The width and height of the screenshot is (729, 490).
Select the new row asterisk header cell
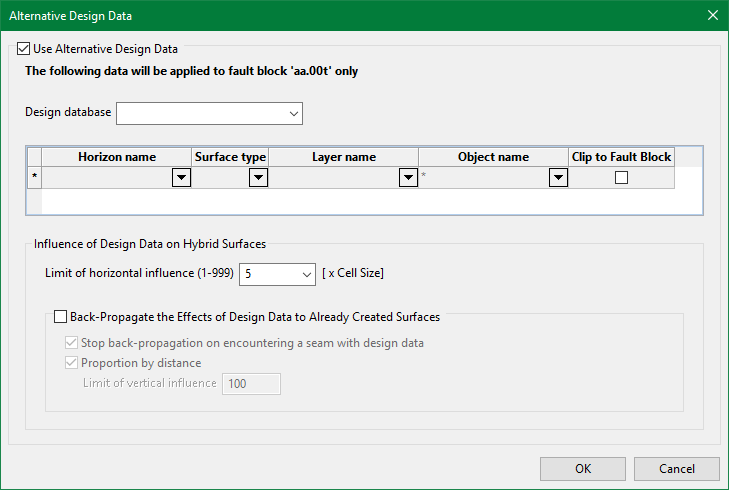click(35, 178)
